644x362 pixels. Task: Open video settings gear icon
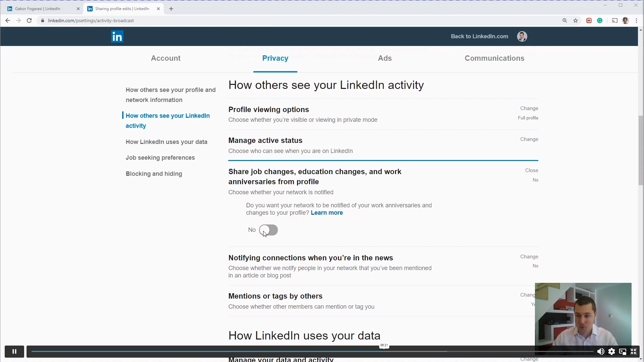click(611, 351)
